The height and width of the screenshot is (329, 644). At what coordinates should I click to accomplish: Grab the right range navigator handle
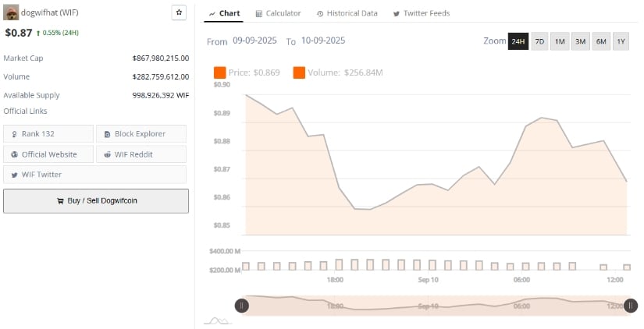point(631,306)
